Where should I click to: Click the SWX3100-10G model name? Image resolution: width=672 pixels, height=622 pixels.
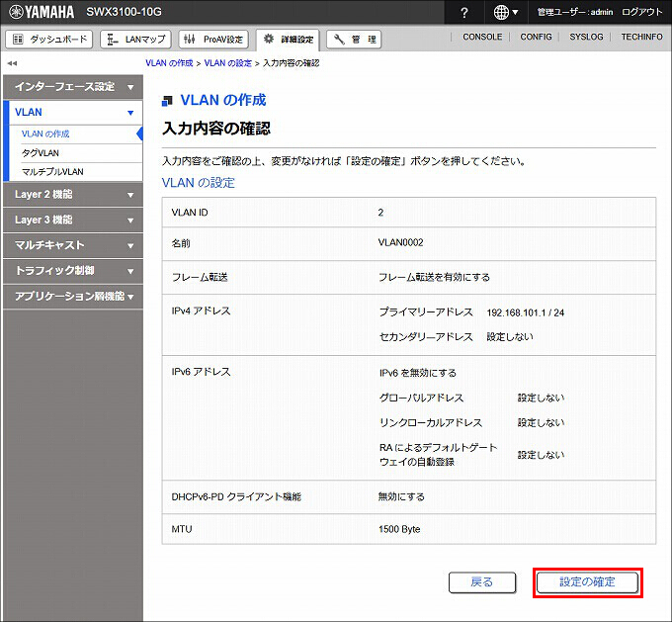coord(124,12)
